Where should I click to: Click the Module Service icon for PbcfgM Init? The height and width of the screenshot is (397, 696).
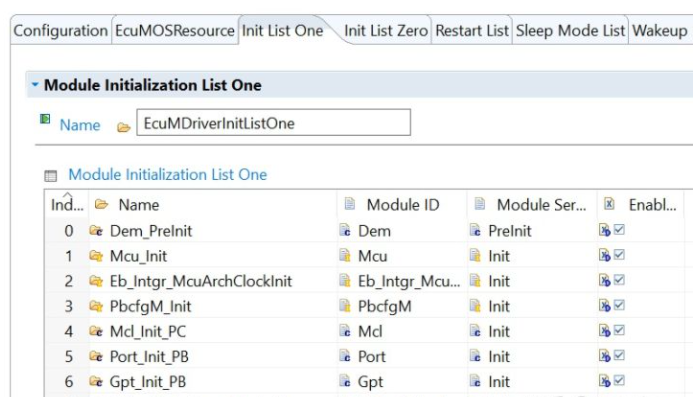click(475, 306)
